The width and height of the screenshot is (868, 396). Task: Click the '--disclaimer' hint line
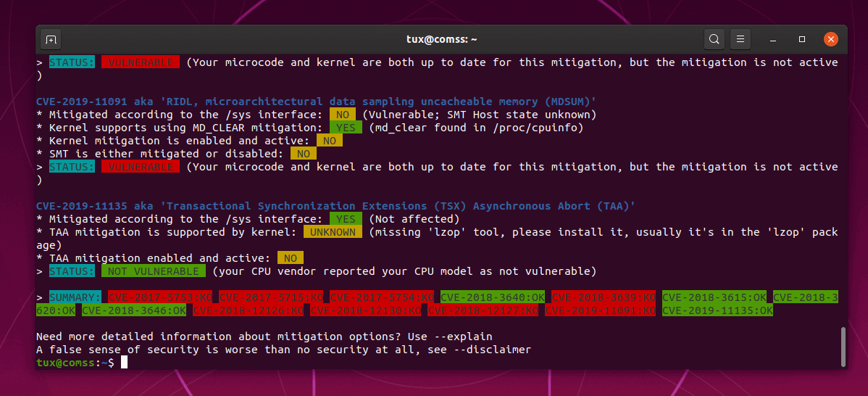pyautogui.click(x=283, y=350)
